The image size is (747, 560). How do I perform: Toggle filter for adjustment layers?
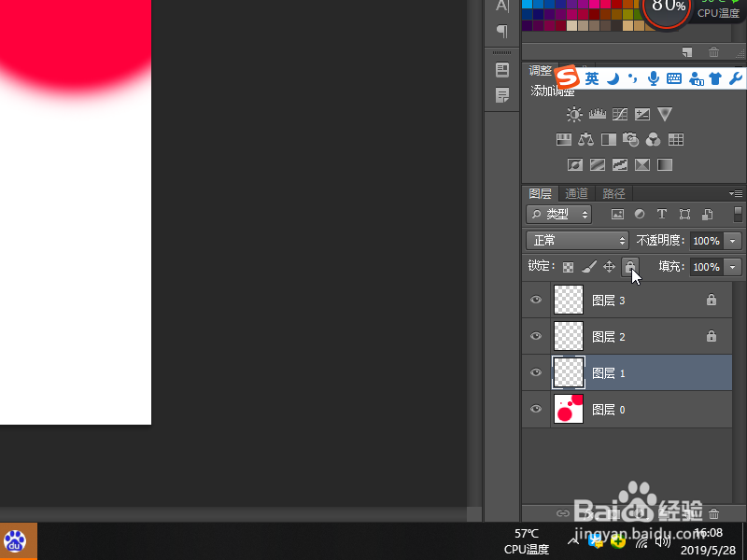tap(640, 215)
